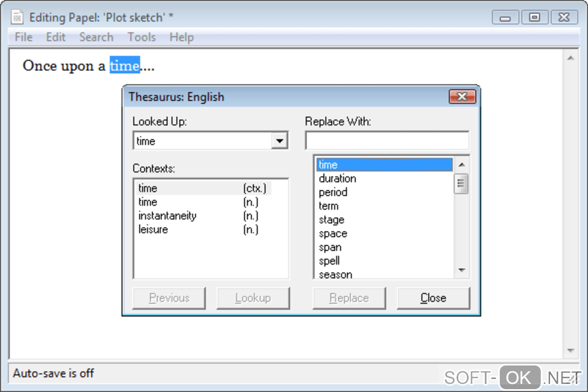Choose the 'instantaneity' context entry
588x392 pixels.
[x=167, y=216]
